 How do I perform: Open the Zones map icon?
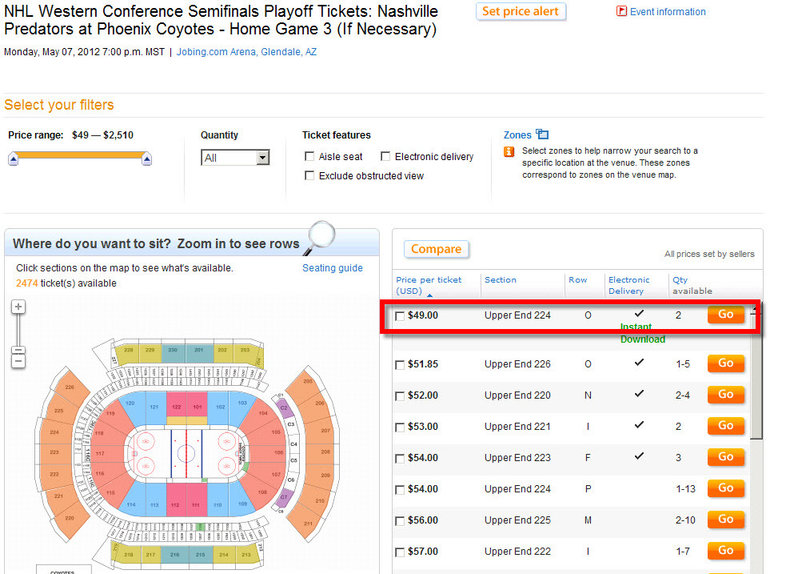click(542, 134)
